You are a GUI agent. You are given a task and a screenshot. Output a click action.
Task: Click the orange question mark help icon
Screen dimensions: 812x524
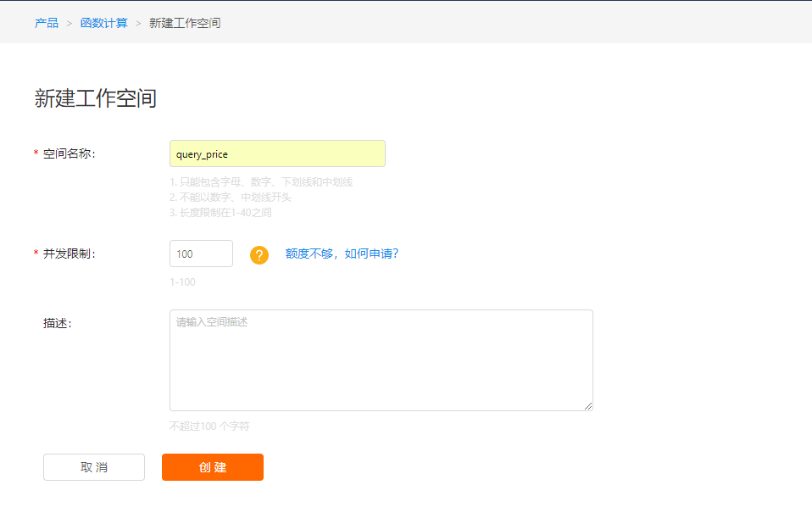259,254
